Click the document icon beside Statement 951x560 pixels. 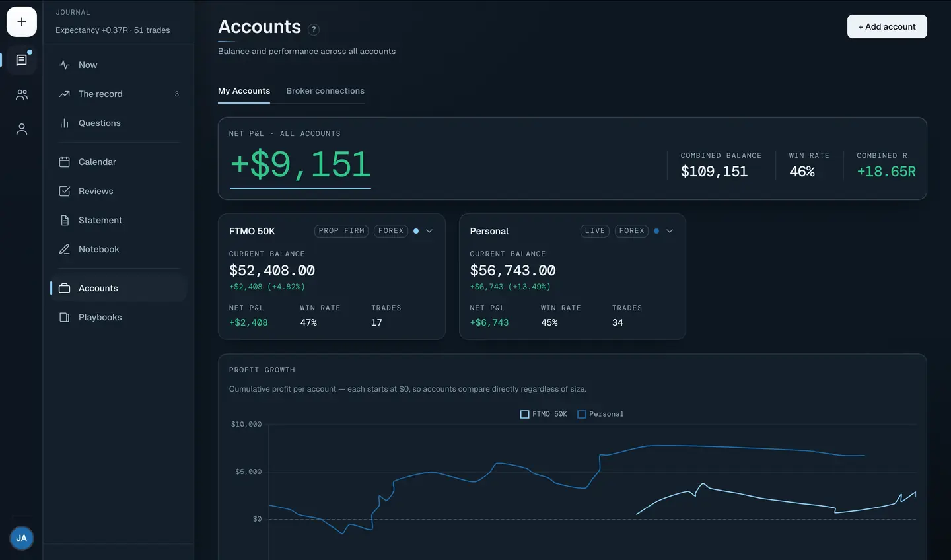click(64, 220)
